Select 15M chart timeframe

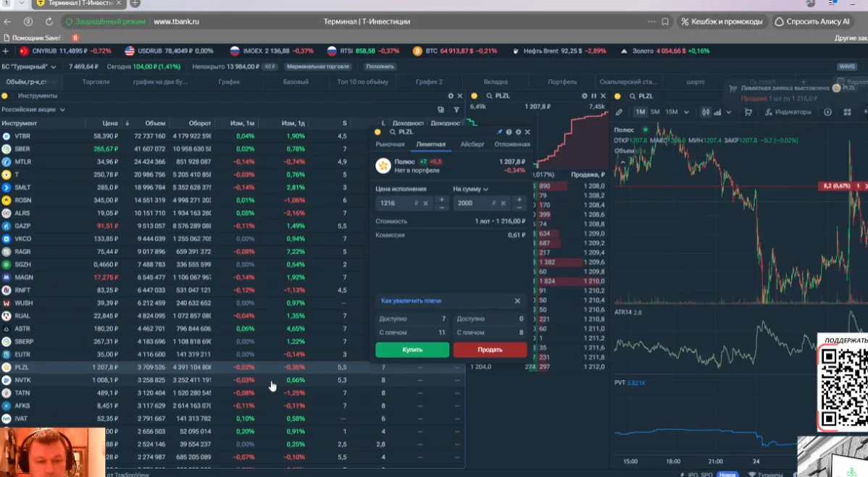coord(672,112)
